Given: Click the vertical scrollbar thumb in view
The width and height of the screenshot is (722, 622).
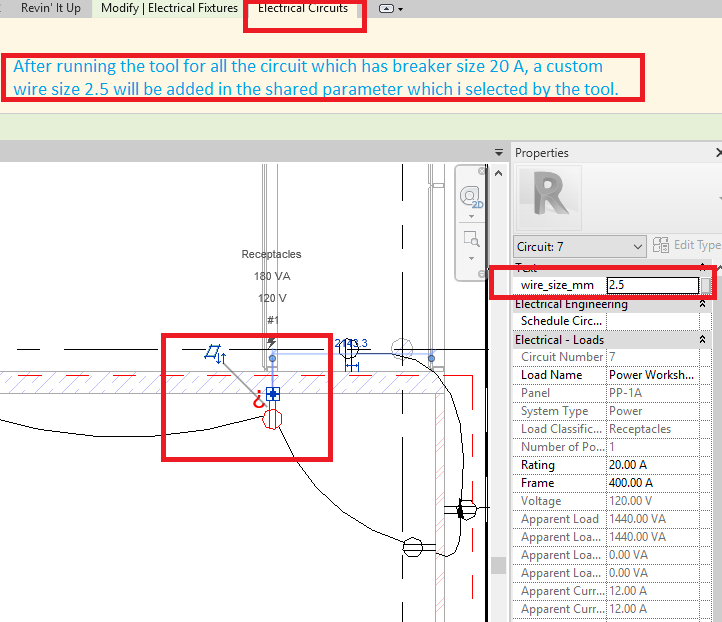Looking at the screenshot, I should [498, 565].
